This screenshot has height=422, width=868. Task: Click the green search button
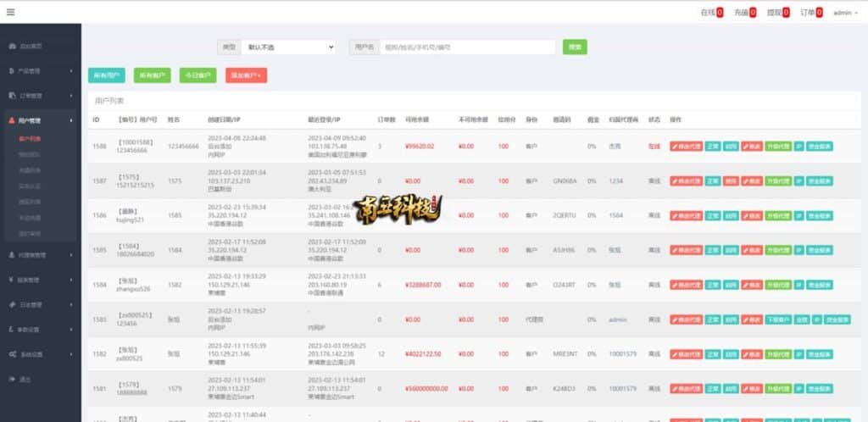[575, 47]
